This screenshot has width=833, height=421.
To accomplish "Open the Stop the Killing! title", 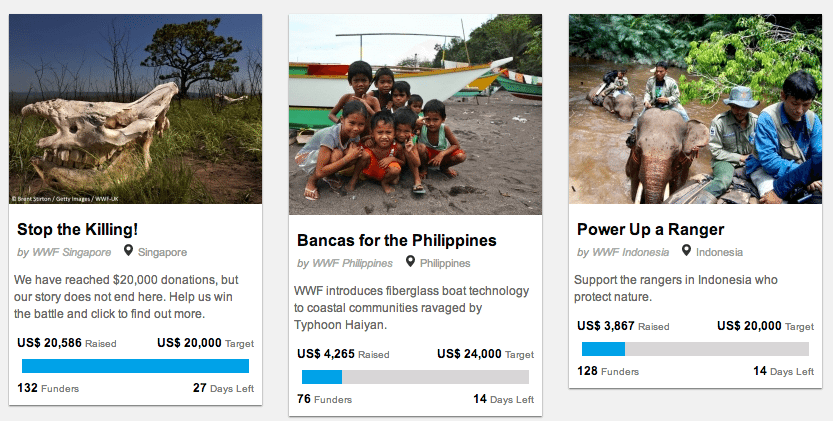I will 77,229.
